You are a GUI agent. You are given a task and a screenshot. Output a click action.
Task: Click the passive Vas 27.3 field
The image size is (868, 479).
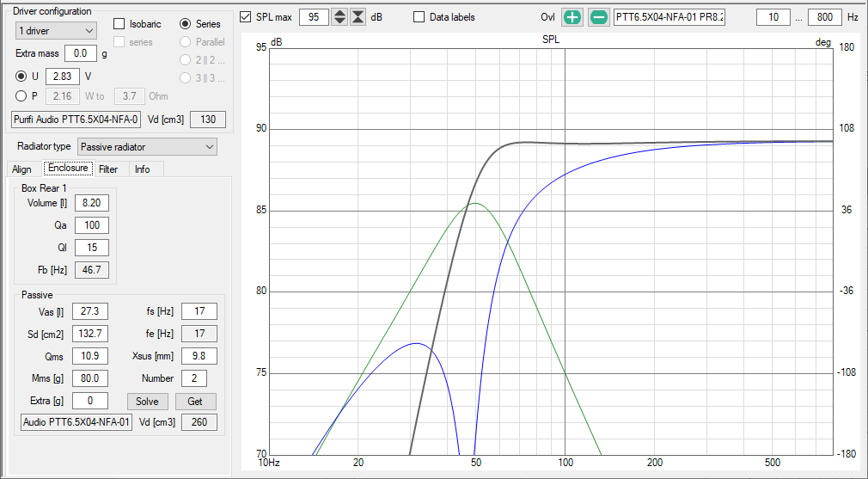(x=90, y=312)
